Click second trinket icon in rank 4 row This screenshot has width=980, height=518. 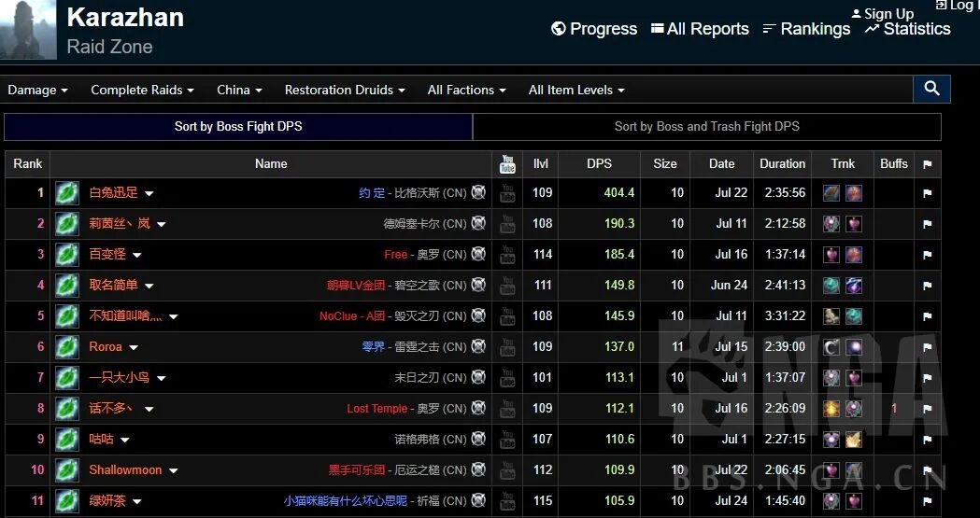[854, 286]
